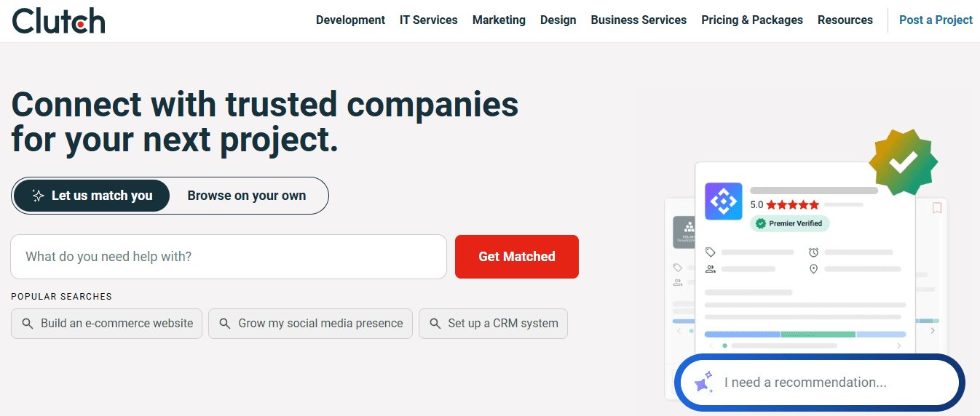
Task: Click the purple company logo in card
Action: (724, 201)
